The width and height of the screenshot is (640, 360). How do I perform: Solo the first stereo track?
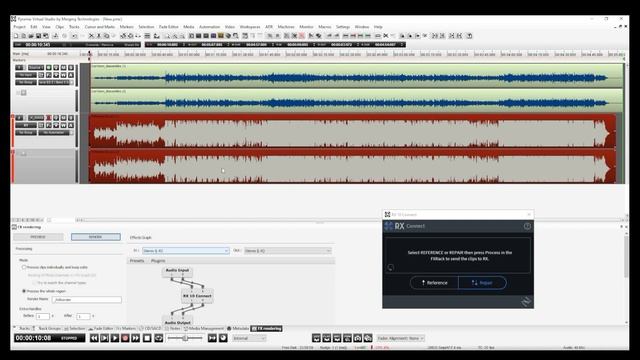click(71, 67)
